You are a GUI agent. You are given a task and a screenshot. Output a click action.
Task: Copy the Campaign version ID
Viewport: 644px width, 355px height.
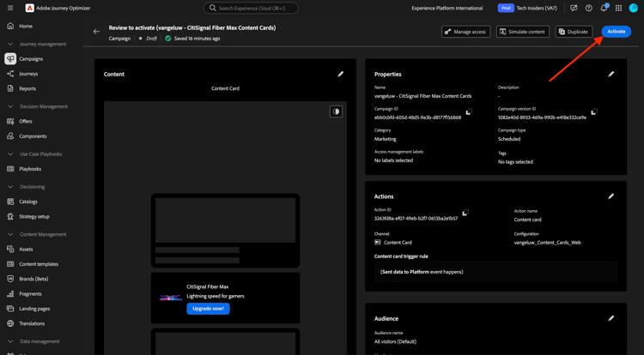coord(594,112)
